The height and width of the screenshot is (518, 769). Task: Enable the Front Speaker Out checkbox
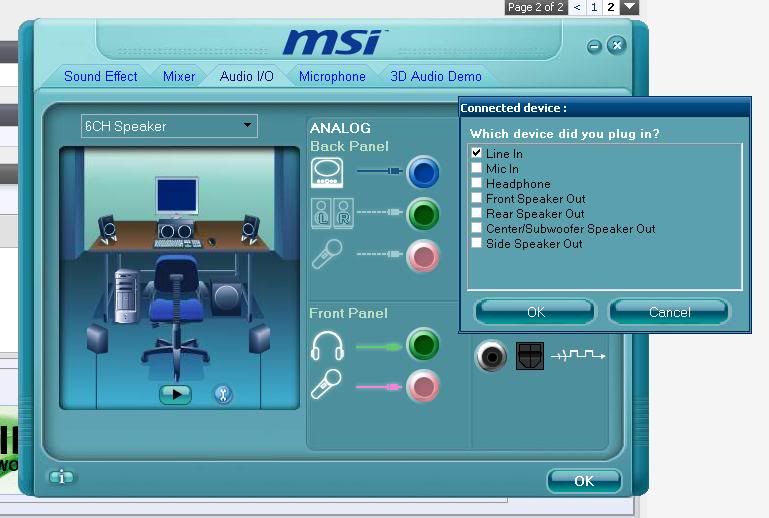point(477,199)
